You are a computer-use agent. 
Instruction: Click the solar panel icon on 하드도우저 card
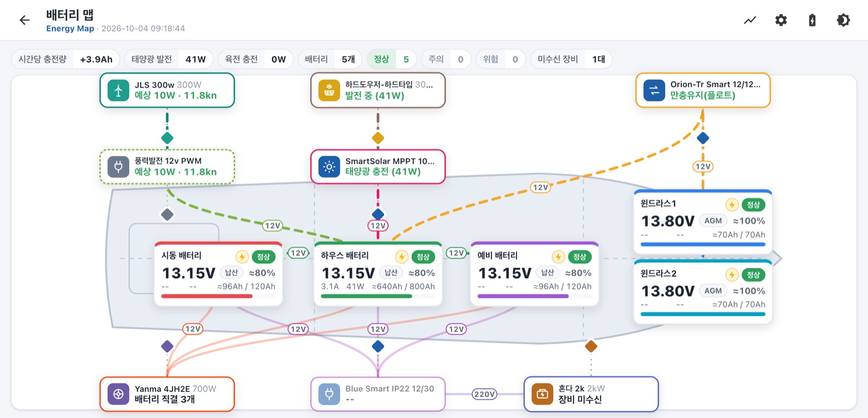coord(329,91)
